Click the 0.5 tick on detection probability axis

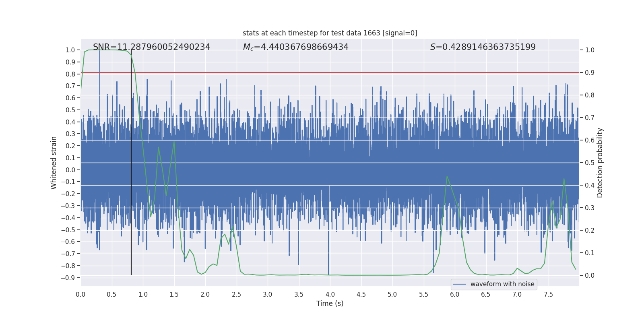click(590, 163)
